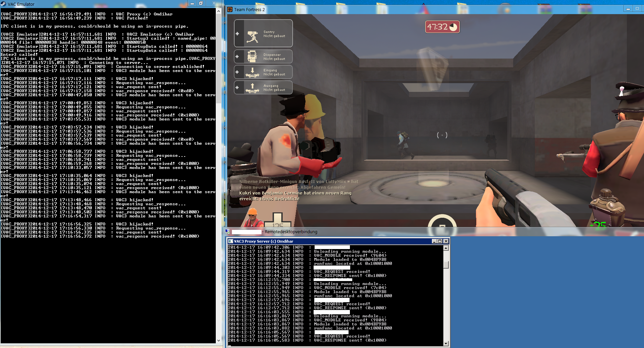Click VAC3 Proxy Server scrollbar down arrow
Viewport: 644px width, 348px height.
(446, 344)
